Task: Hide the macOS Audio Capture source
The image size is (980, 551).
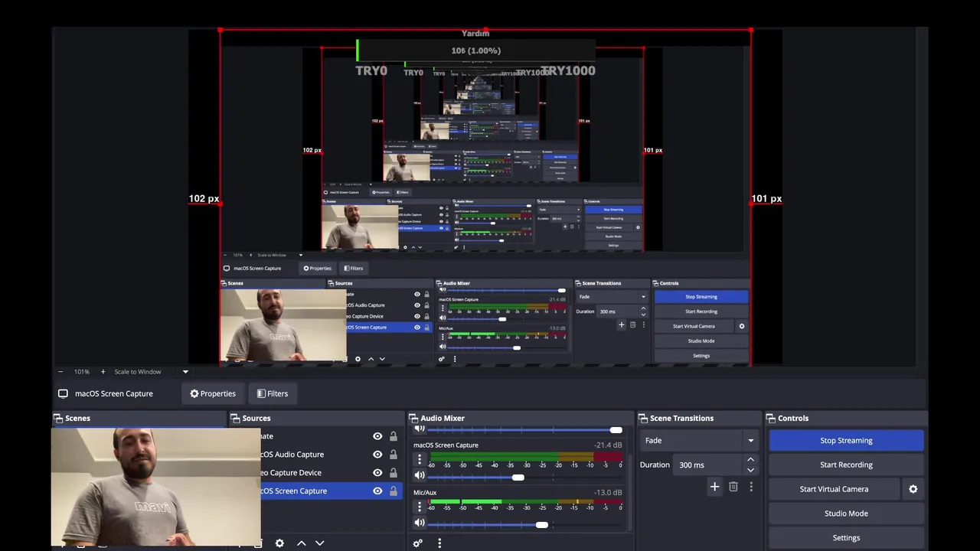Action: (377, 455)
